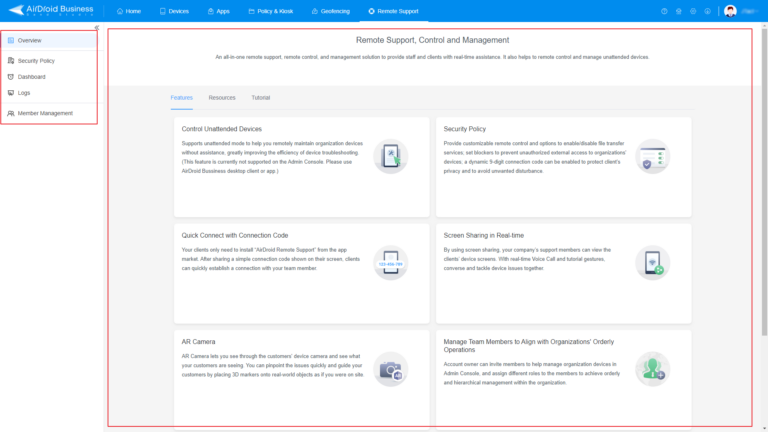Click the download icon in header
768x432 pixels.
707,11
